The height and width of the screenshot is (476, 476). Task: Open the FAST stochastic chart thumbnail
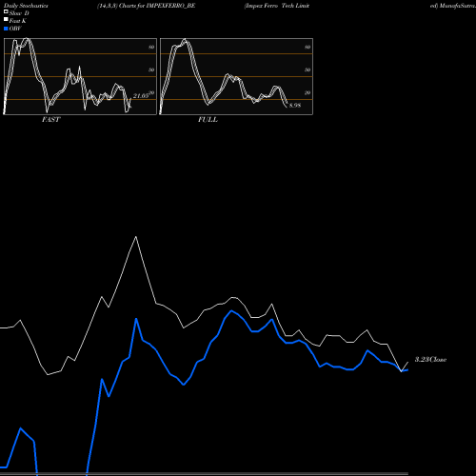tap(80, 76)
